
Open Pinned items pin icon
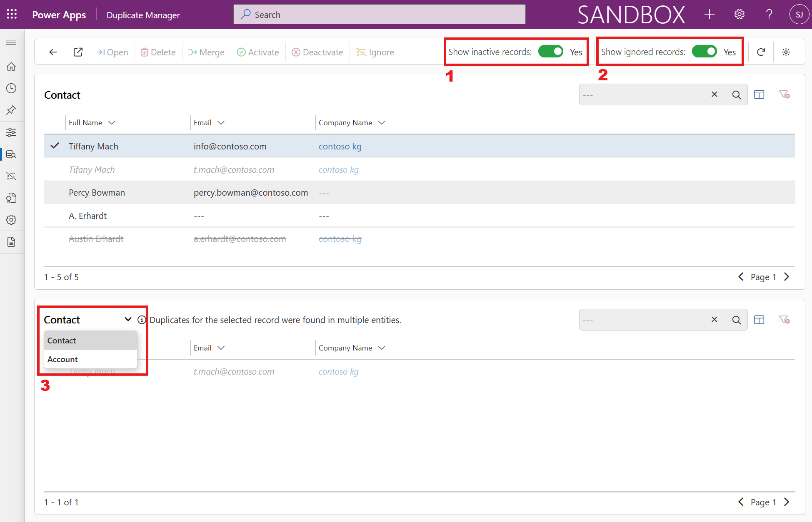tap(11, 110)
